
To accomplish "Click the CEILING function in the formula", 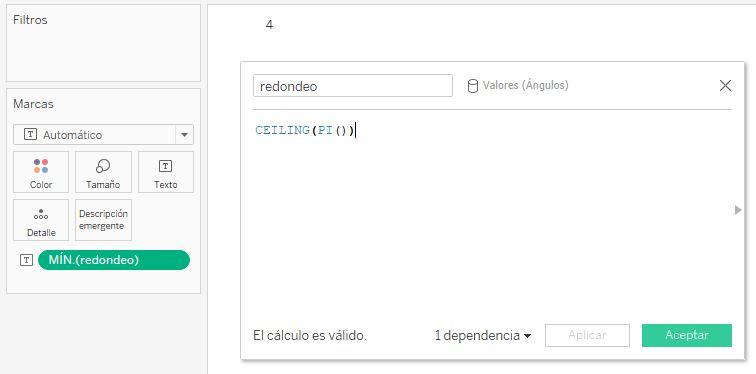I will pos(283,131).
